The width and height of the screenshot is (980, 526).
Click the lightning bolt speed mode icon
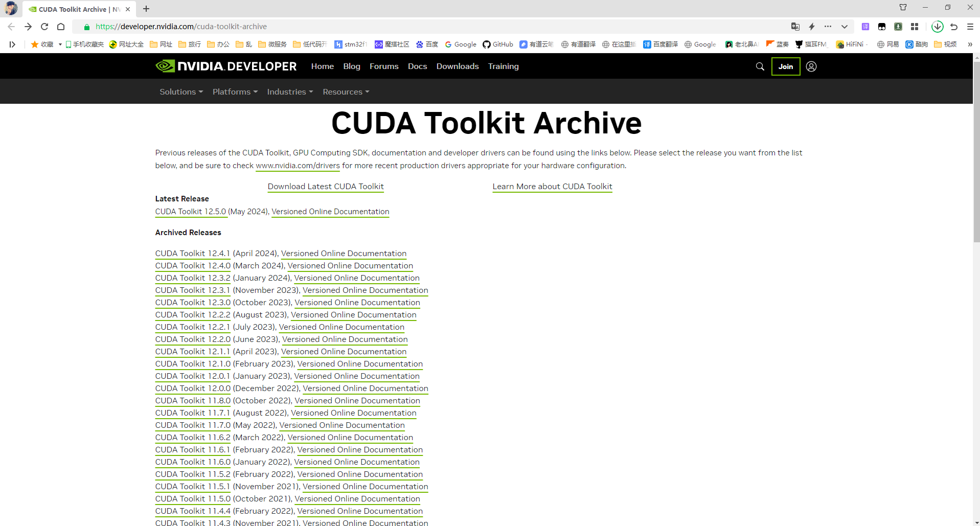click(x=811, y=27)
